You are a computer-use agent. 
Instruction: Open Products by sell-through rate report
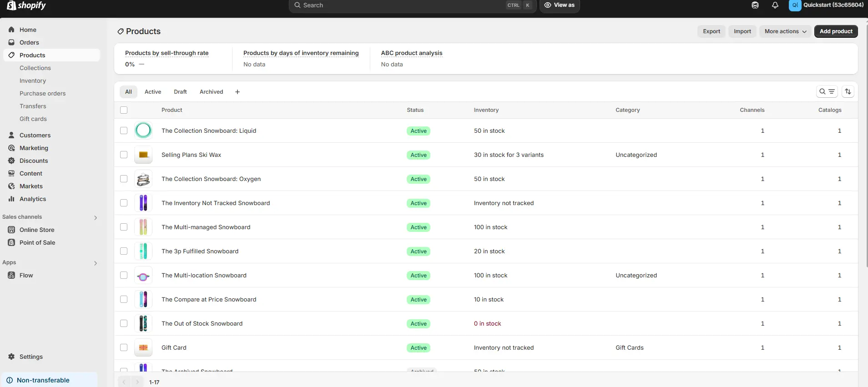[167, 53]
